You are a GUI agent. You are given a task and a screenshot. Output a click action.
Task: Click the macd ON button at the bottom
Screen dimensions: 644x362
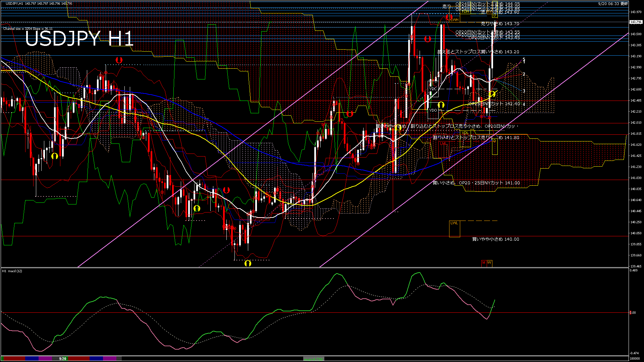click(314, 359)
